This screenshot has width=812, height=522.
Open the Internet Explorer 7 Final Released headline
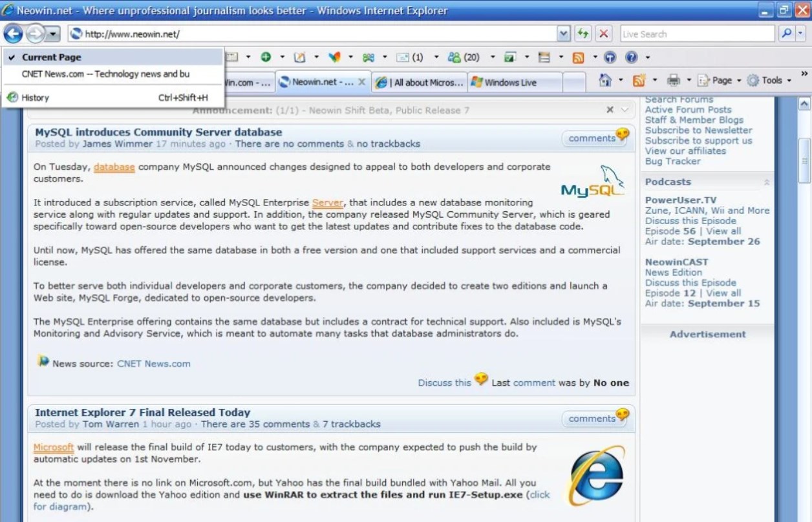[142, 413]
